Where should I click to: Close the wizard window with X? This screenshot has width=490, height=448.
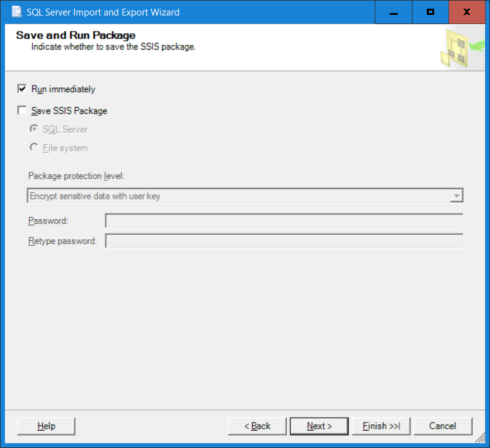[467, 12]
